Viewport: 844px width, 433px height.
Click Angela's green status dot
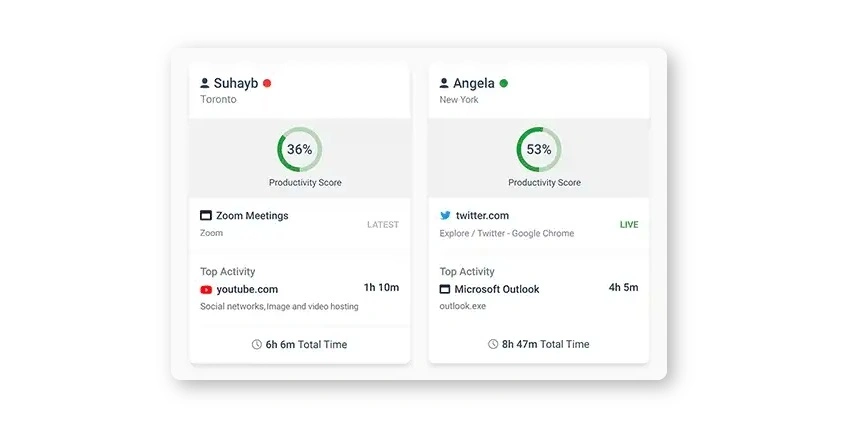pos(504,84)
